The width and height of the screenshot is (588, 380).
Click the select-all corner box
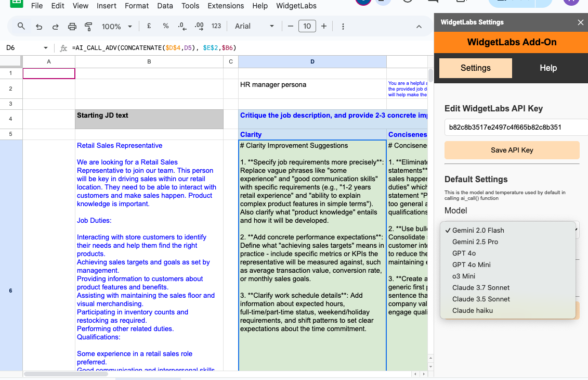tap(10, 61)
